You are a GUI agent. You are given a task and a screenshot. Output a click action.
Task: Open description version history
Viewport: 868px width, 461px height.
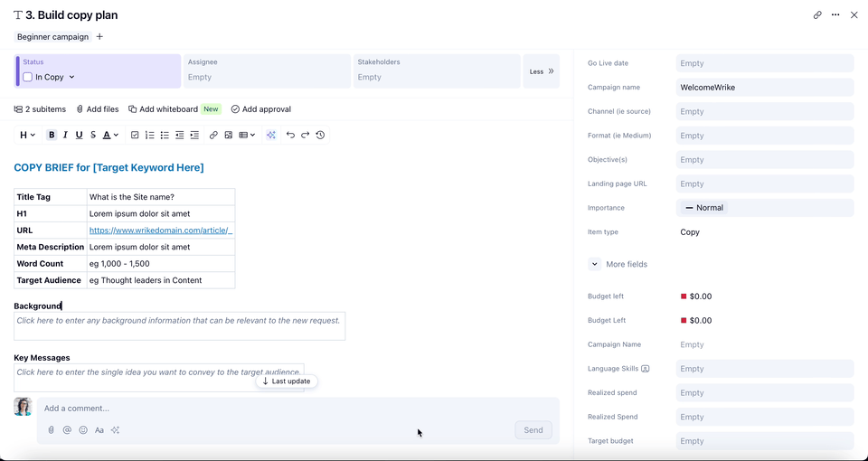click(x=320, y=135)
